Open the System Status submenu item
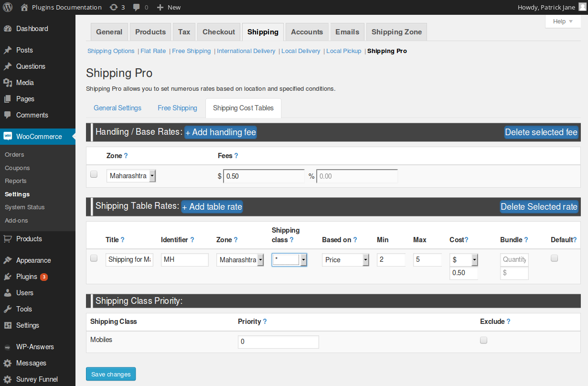Screen dimensions: 588x386 25,207
